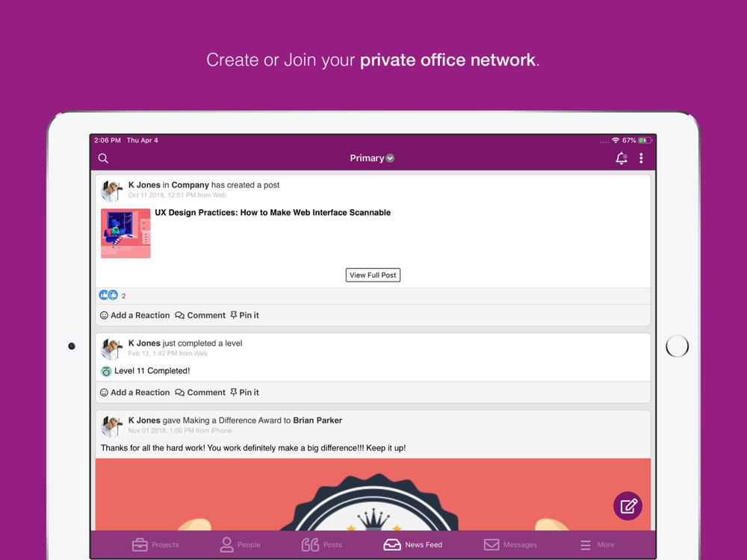
Task: Open notifications bell icon
Action: (622, 158)
